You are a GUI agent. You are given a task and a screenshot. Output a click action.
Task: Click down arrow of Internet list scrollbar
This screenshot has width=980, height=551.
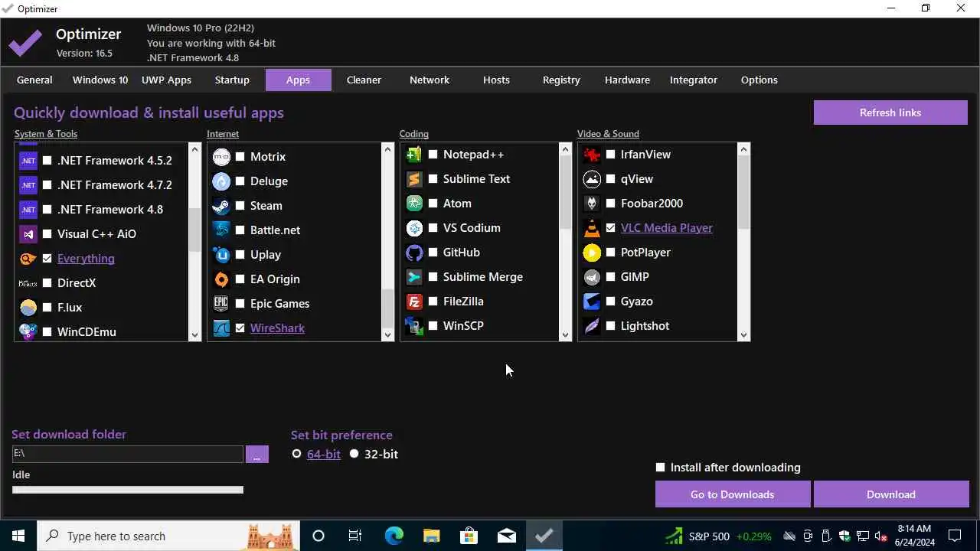[387, 334]
